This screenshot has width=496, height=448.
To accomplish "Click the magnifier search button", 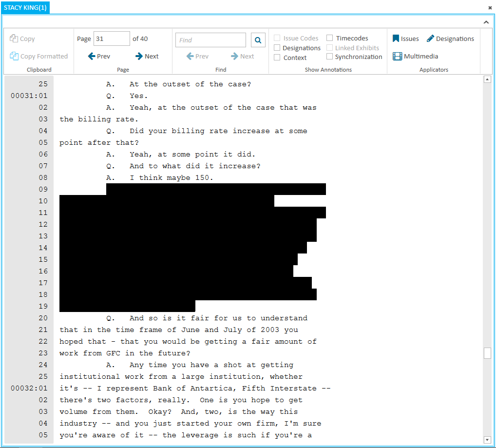I will click(258, 40).
